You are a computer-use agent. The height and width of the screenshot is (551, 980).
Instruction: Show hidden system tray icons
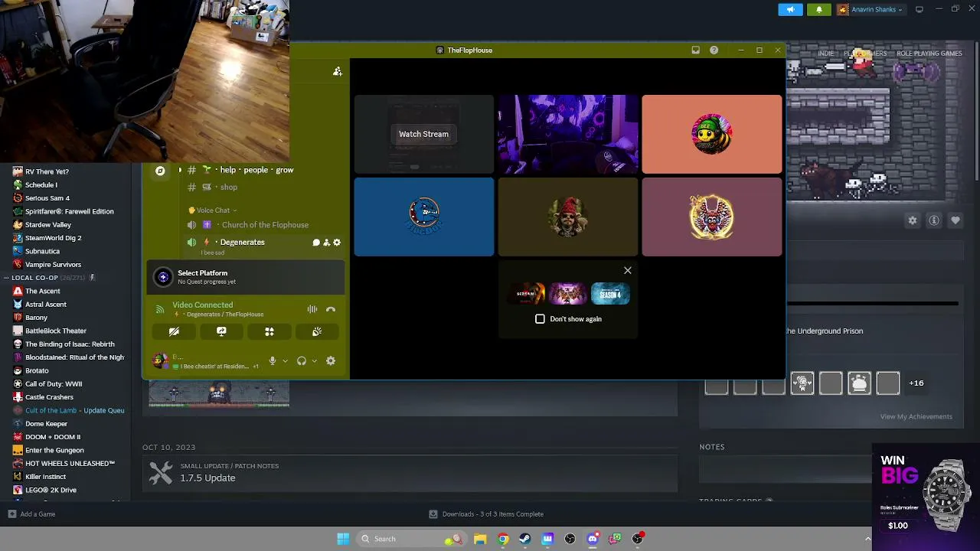point(867,539)
